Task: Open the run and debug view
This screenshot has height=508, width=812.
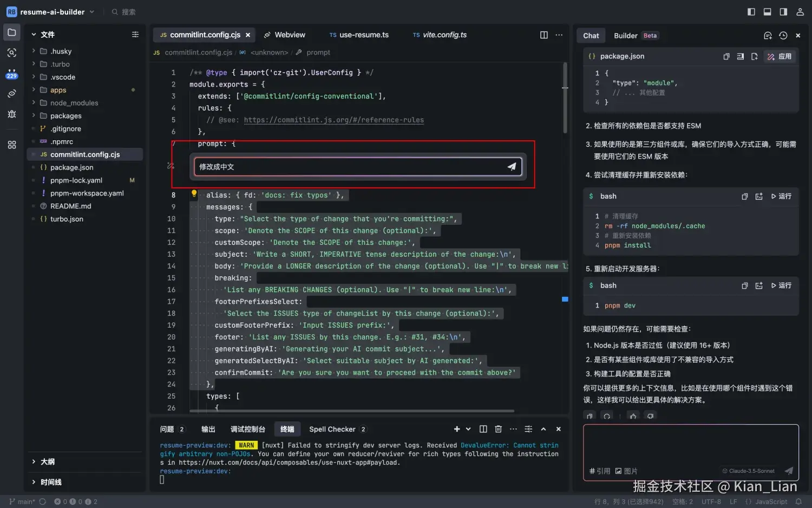Action: point(12,114)
